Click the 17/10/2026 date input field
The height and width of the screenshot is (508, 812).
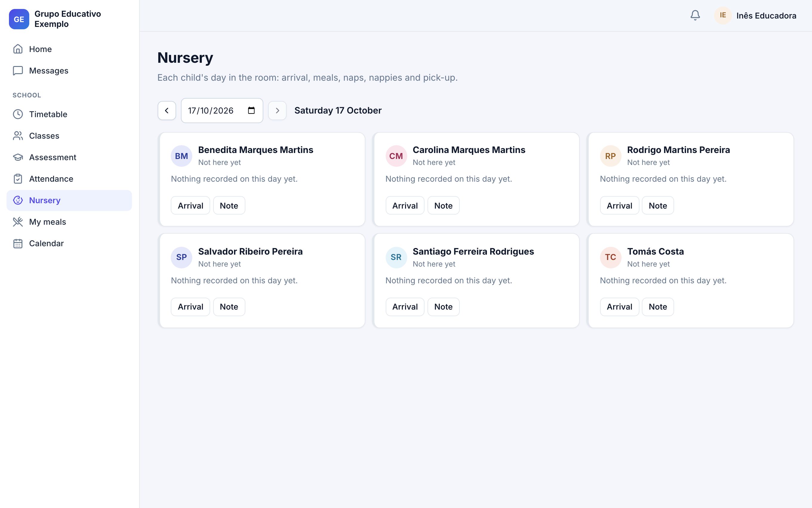point(222,111)
